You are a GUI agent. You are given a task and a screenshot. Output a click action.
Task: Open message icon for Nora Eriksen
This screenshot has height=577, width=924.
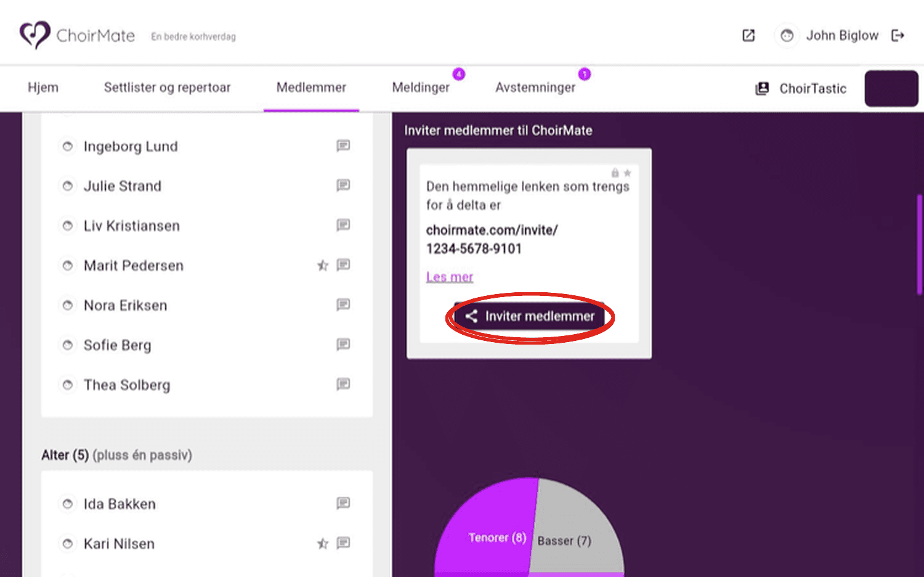click(343, 305)
